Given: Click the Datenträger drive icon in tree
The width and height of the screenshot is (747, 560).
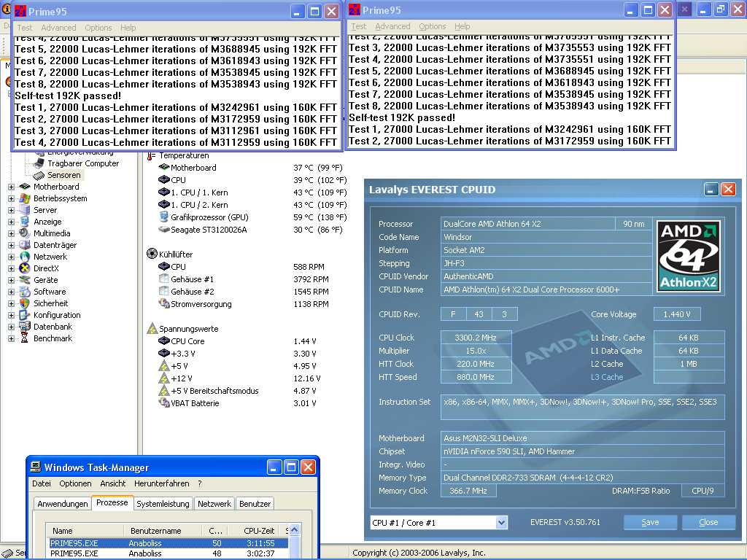Looking at the screenshot, I should [25, 245].
